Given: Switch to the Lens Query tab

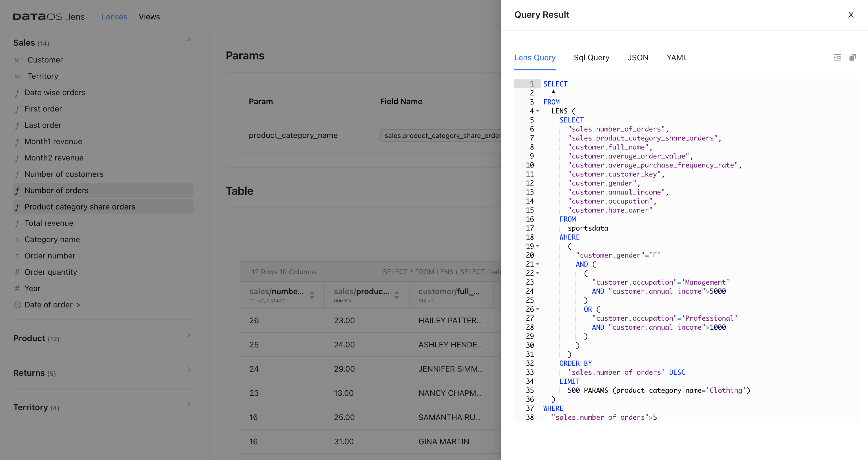Looking at the screenshot, I should [x=535, y=57].
